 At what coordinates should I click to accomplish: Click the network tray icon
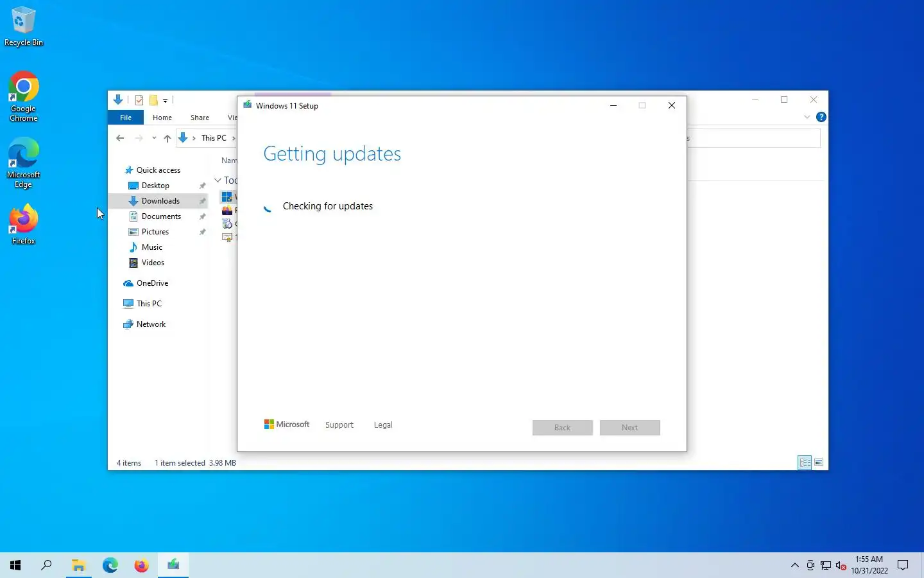point(826,566)
